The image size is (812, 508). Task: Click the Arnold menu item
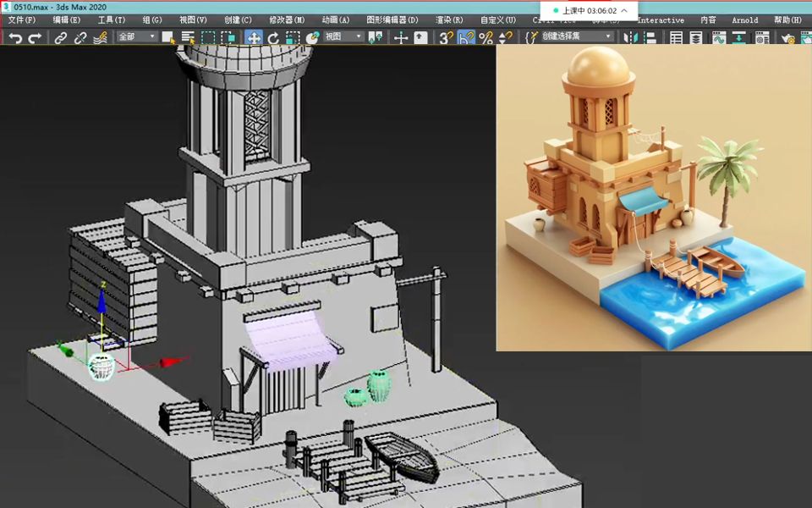(x=744, y=19)
